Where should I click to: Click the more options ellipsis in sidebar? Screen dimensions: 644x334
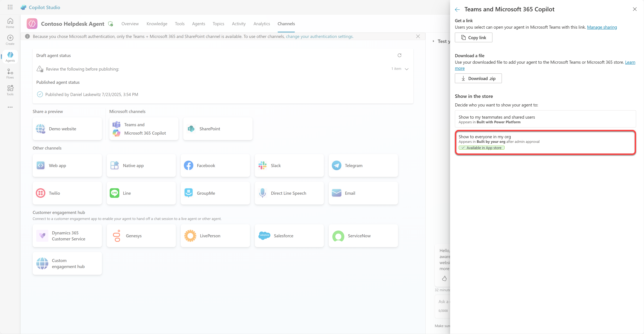10,107
